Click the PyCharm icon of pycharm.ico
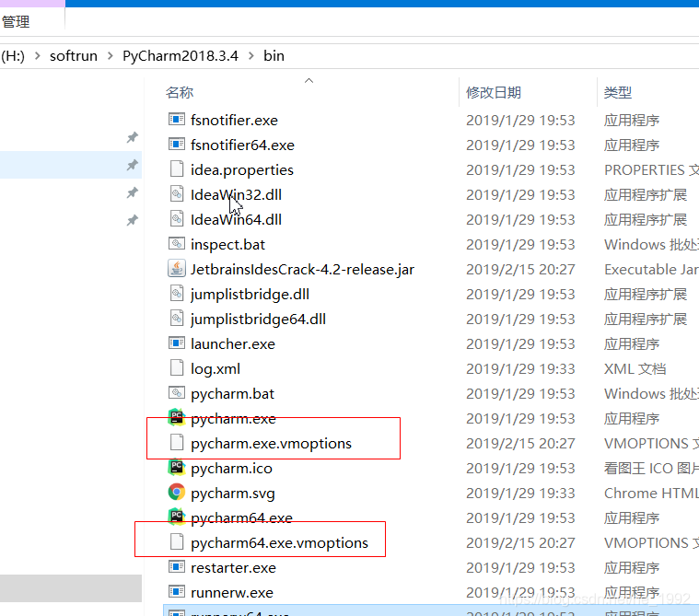The width and height of the screenshot is (699, 616). click(x=177, y=468)
